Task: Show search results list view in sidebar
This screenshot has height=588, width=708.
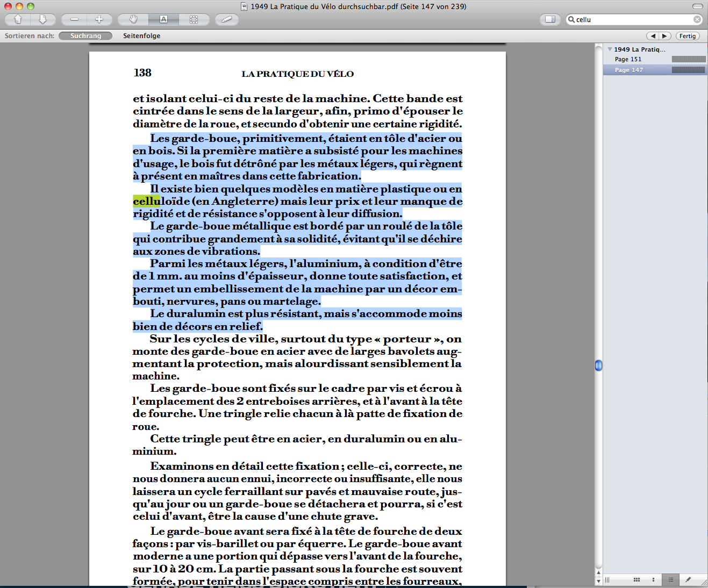Action: click(x=670, y=580)
